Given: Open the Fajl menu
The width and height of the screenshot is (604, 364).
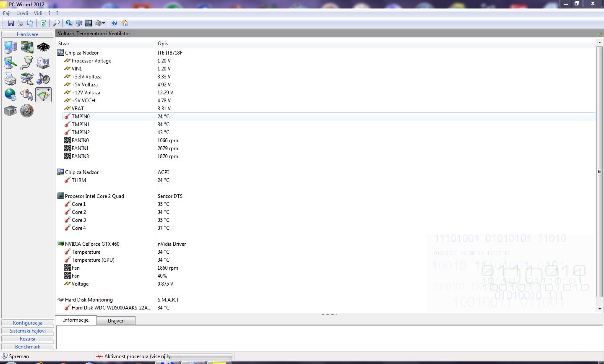Looking at the screenshot, I should pos(7,13).
